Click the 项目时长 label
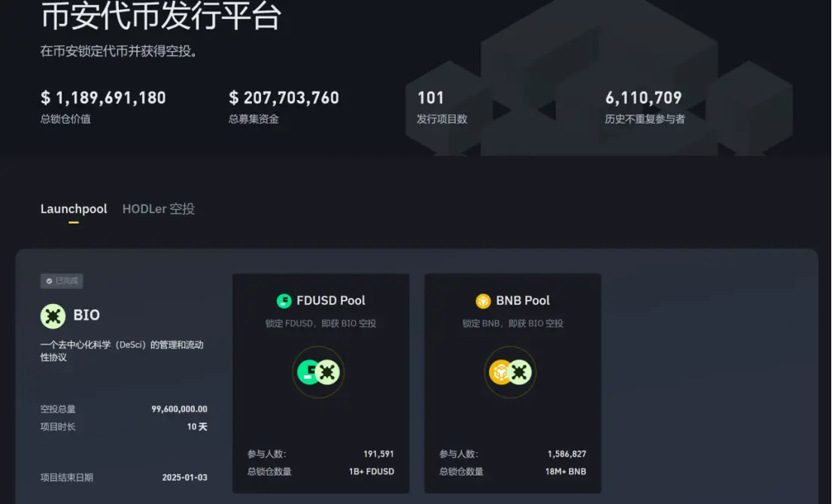Viewport: 832px width, 504px height. [x=58, y=427]
